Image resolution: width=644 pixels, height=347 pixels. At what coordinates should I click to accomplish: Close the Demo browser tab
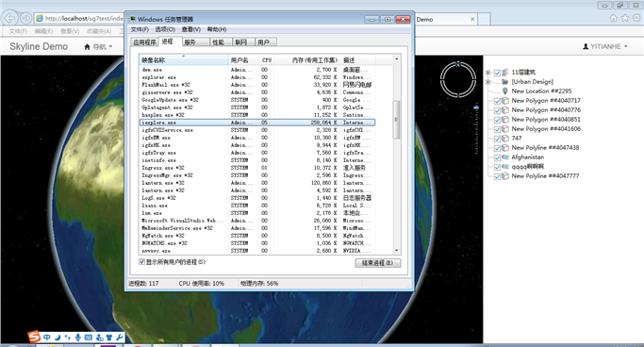click(472, 19)
